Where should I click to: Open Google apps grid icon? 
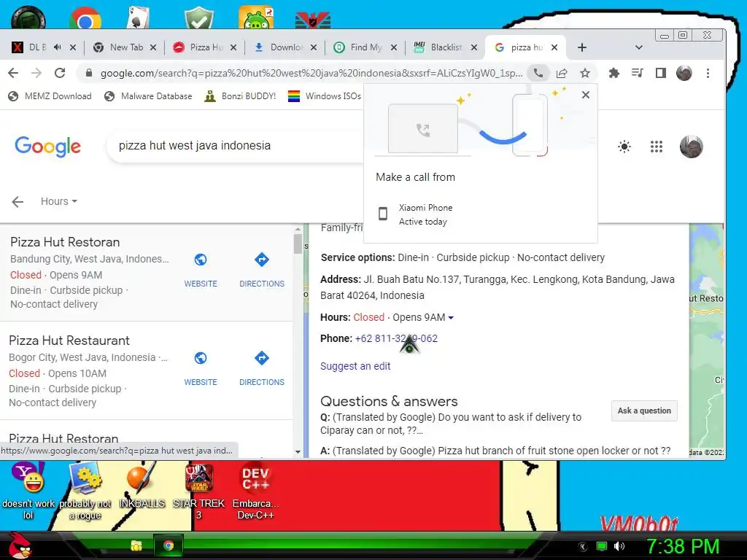tap(657, 146)
